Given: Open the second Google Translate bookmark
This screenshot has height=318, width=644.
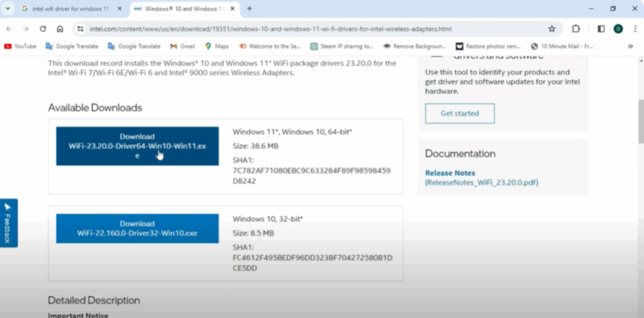Looking at the screenshot, I should coord(134,47).
